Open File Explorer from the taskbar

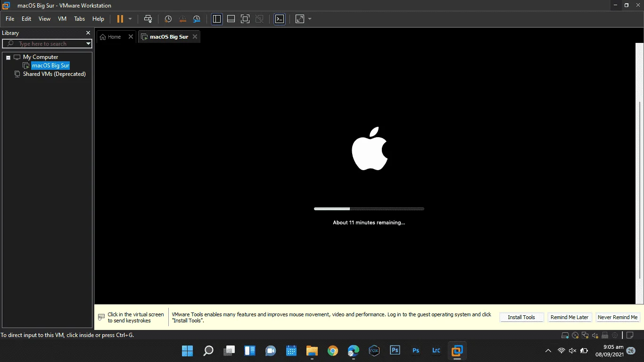coord(312,351)
